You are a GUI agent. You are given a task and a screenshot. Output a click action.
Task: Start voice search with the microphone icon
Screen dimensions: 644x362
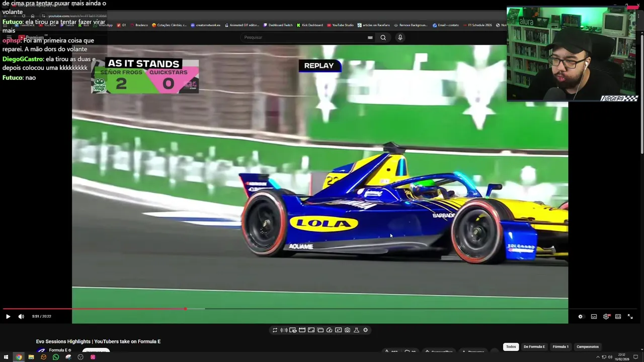400,37
